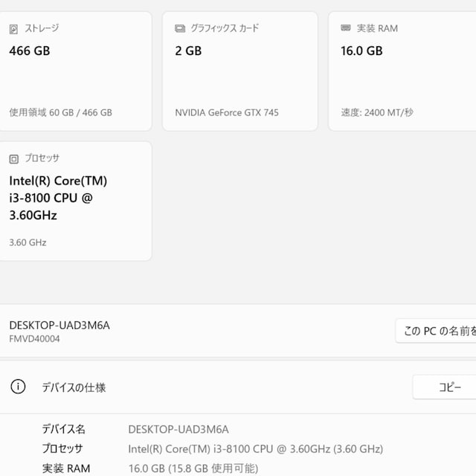Click the FMVD40004 model text
This screenshot has width=476, height=476.
(34, 339)
